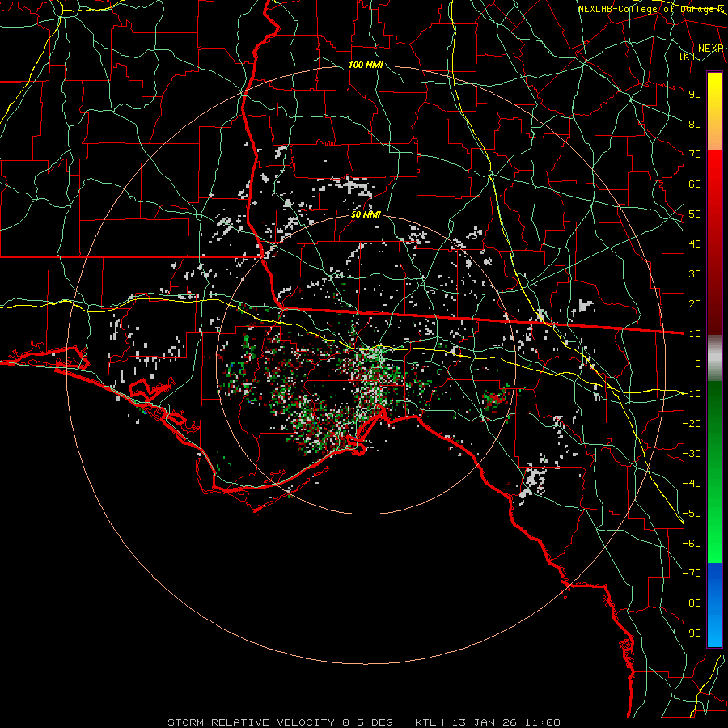Pick the gray near-zero segment of the color bar

[x=714, y=358]
